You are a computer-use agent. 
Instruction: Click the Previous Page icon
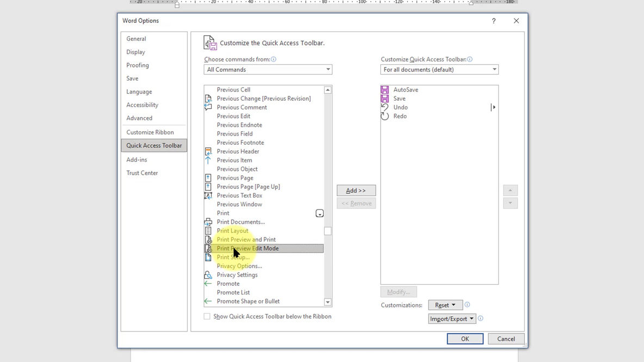(208, 178)
